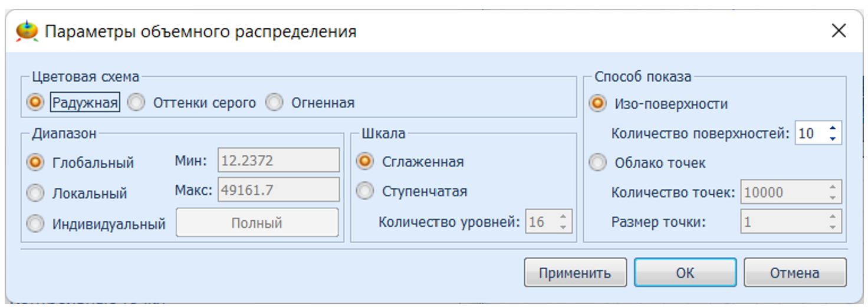
Task: Confirm settings with OK button
Action: click(x=685, y=273)
